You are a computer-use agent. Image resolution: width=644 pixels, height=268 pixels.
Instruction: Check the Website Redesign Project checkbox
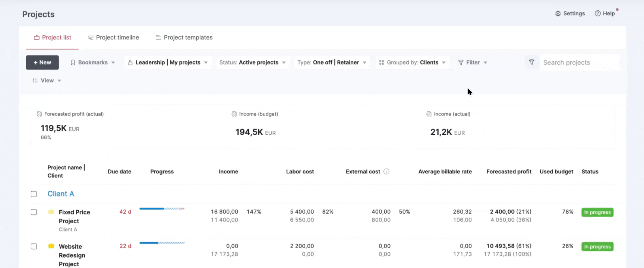click(34, 246)
